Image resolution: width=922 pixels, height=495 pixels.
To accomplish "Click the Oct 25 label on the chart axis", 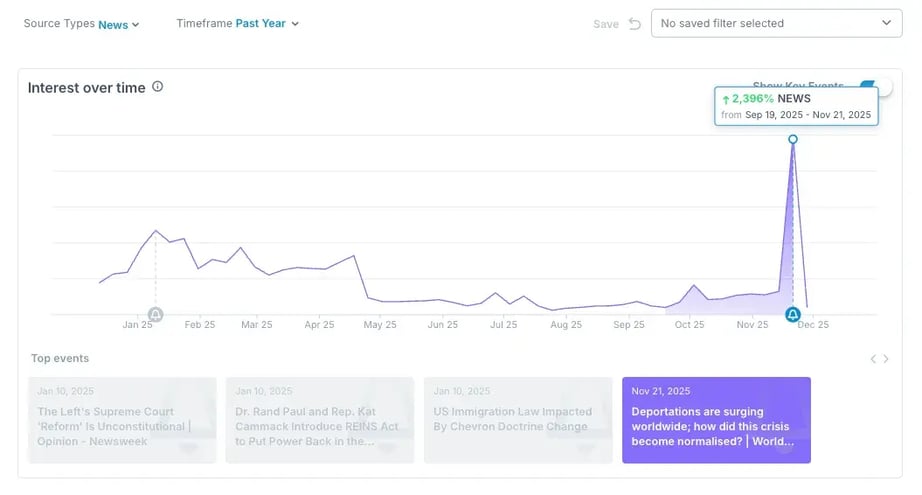I will click(689, 325).
